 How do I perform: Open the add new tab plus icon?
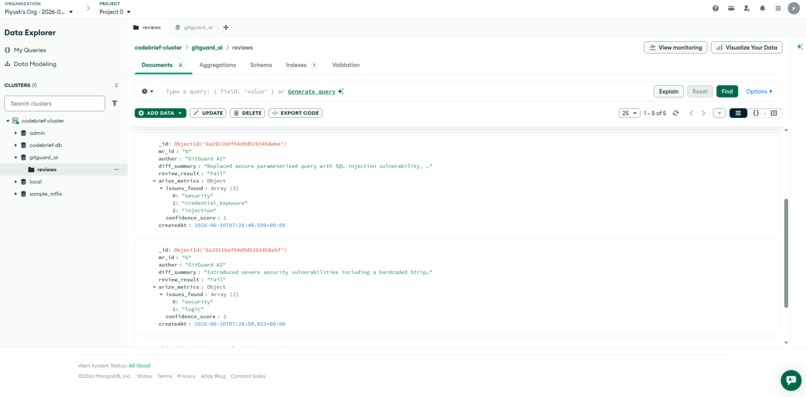coord(226,27)
